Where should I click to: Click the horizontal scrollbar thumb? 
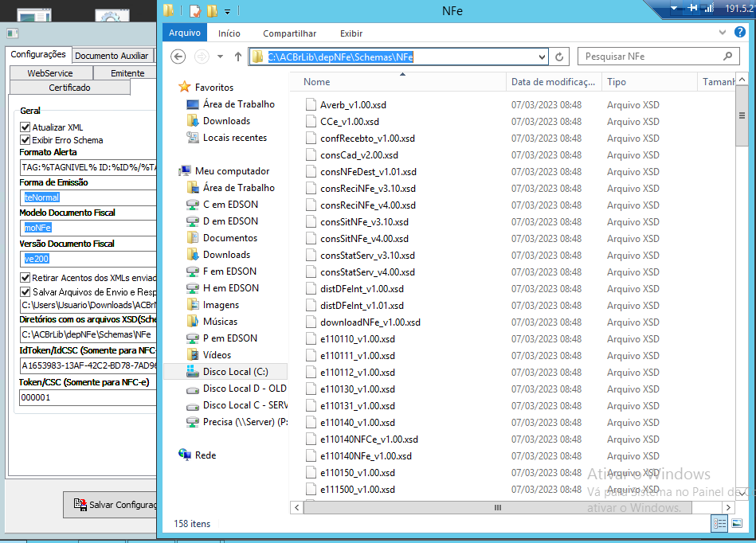(x=498, y=507)
